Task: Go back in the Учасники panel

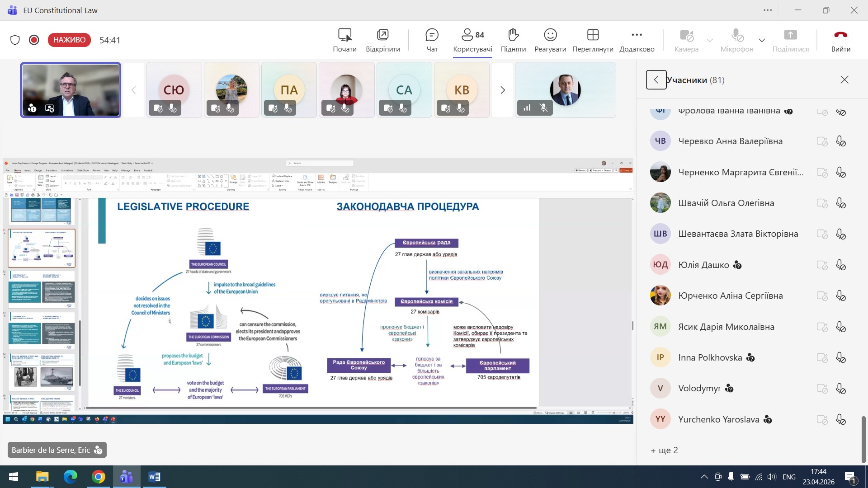Action: click(x=656, y=80)
